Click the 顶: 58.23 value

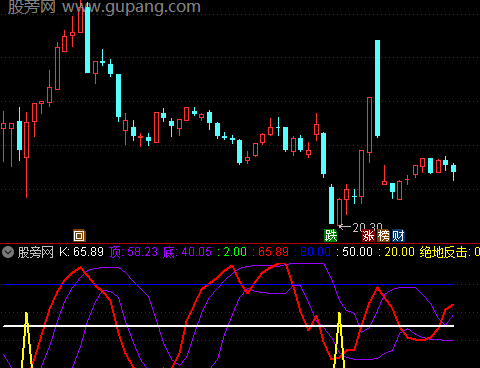coord(133,252)
